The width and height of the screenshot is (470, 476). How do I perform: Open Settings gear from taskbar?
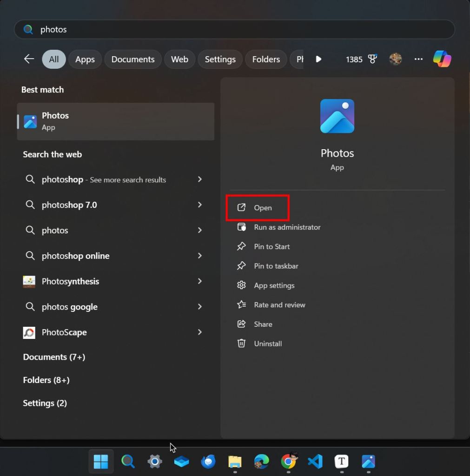click(154, 462)
